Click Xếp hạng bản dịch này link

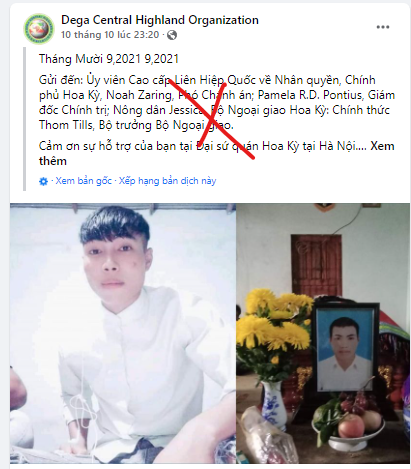pyautogui.click(x=167, y=181)
